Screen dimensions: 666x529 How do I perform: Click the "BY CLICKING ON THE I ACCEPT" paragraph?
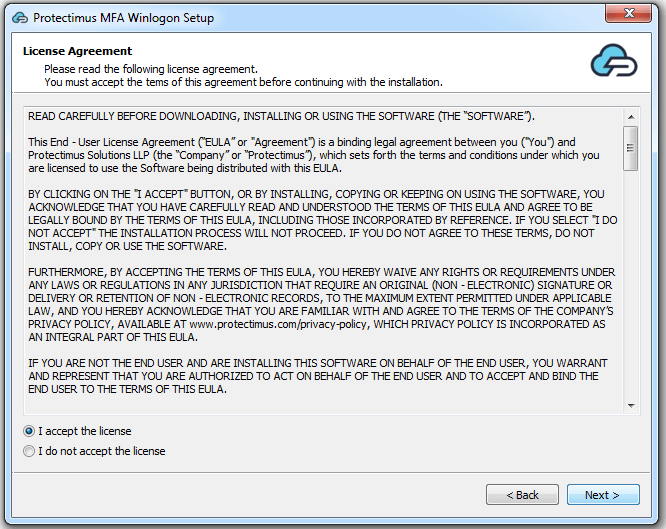323,220
